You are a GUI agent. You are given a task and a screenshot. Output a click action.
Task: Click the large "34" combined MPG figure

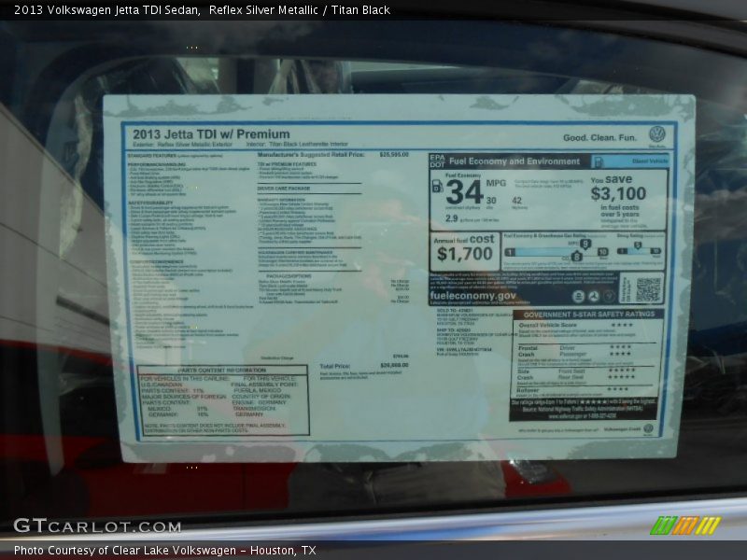(464, 192)
